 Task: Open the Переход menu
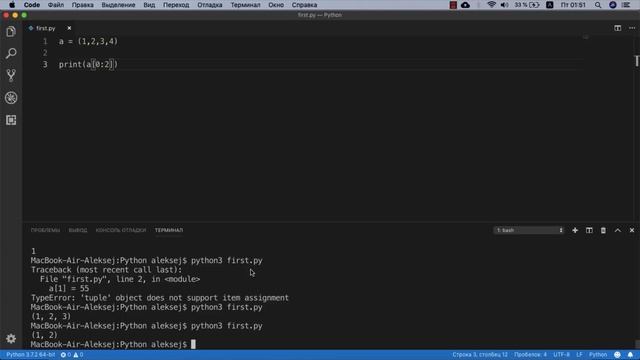(176, 5)
